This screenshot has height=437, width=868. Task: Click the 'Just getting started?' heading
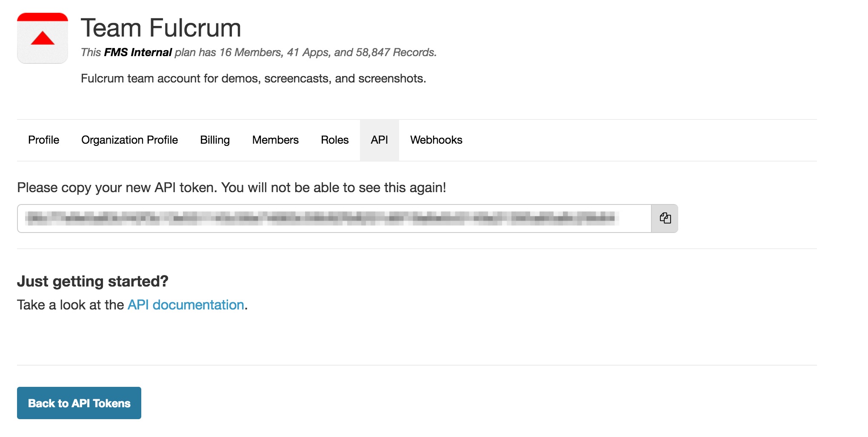93,281
